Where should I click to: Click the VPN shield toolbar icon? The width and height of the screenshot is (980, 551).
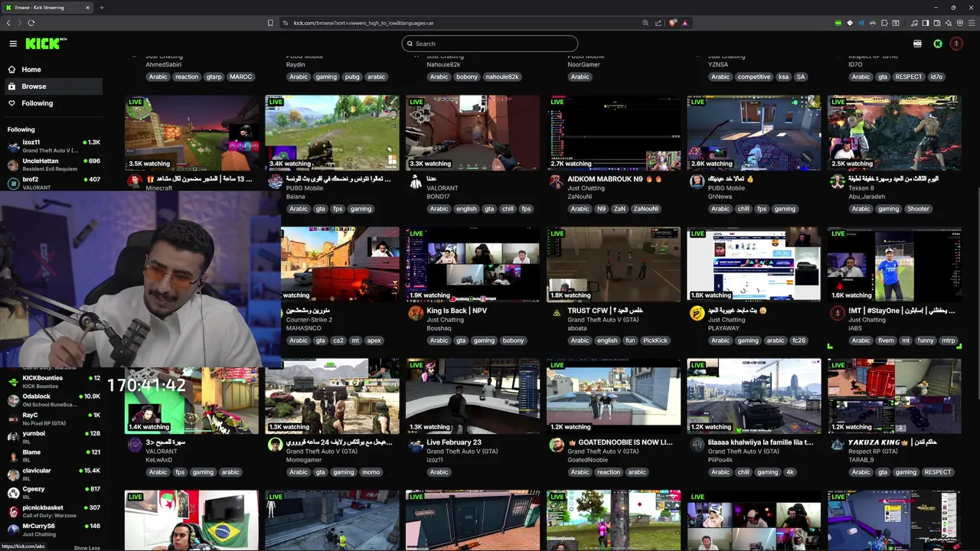pos(960,23)
